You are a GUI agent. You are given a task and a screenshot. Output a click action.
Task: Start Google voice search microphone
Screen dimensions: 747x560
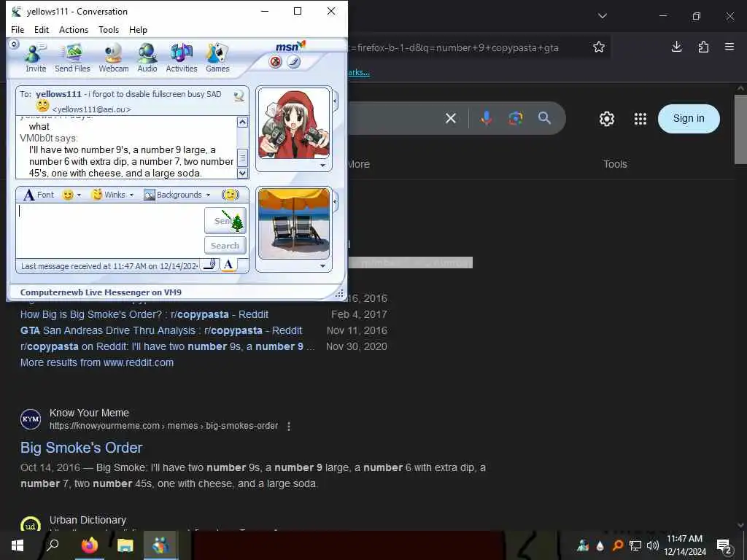pos(486,118)
